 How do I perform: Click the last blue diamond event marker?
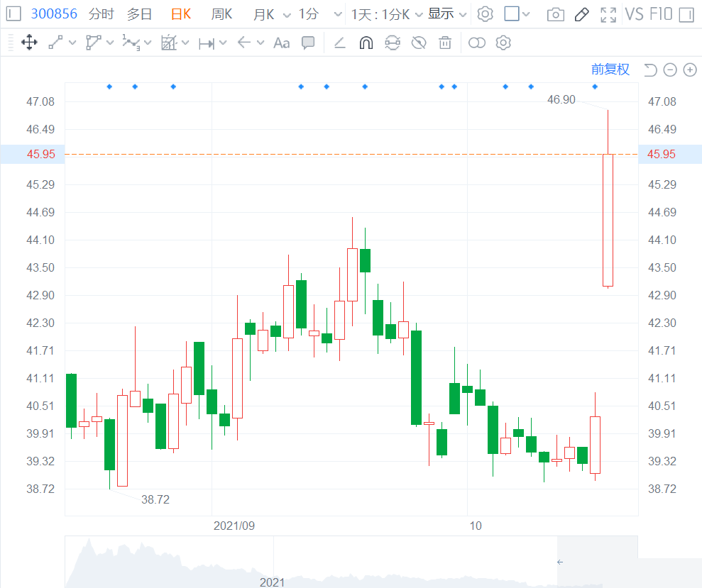click(x=595, y=87)
